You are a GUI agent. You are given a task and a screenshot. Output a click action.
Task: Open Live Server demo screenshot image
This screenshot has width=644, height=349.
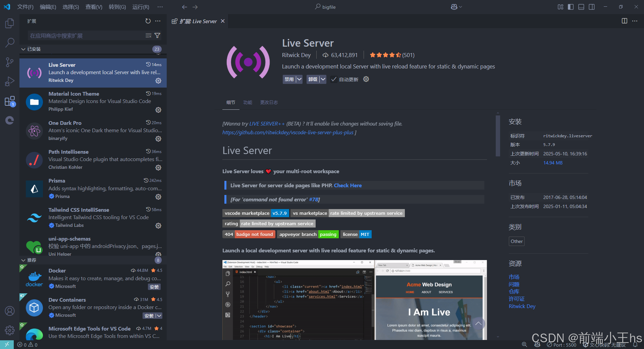click(355, 300)
